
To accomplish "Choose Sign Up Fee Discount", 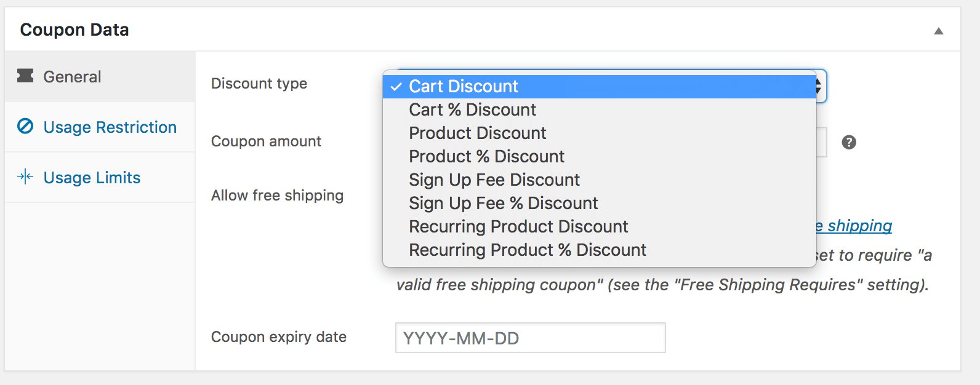I will (x=494, y=180).
